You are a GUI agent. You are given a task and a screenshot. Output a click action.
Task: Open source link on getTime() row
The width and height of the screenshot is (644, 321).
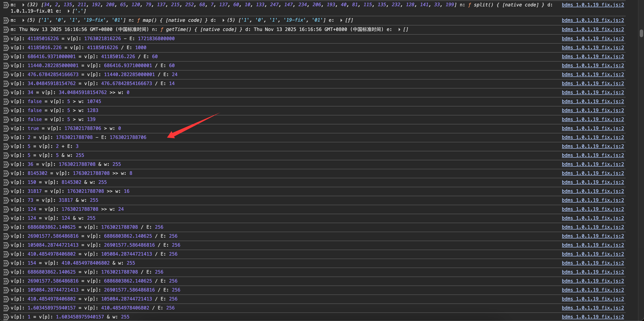coord(593,29)
